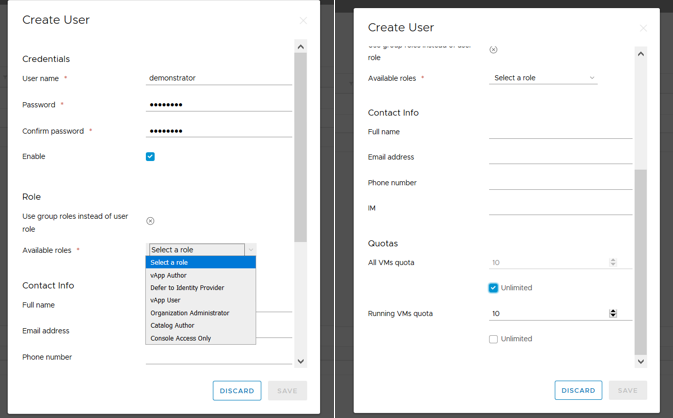Screen dimensions: 673x418
Task: Open Available roles dropdown in right dialog
Action: (542, 78)
